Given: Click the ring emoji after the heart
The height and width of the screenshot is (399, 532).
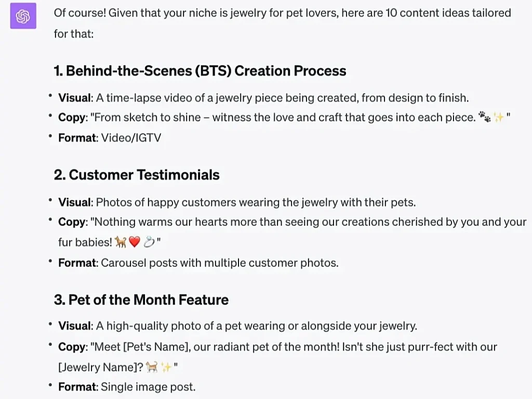Looking at the screenshot, I should pos(149,242).
